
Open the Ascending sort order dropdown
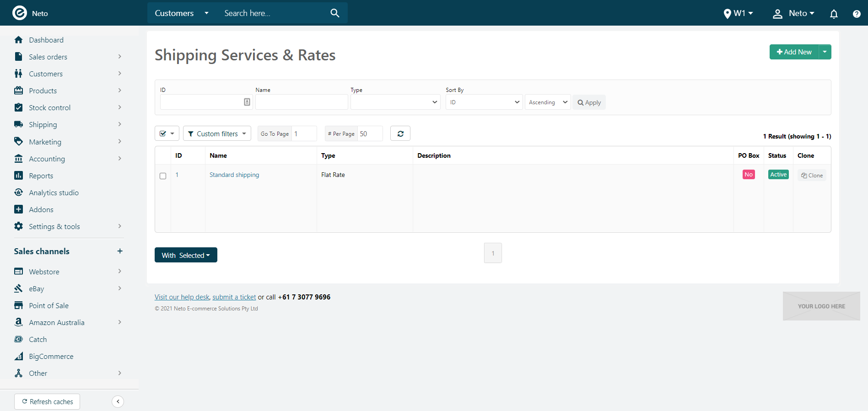(x=548, y=102)
